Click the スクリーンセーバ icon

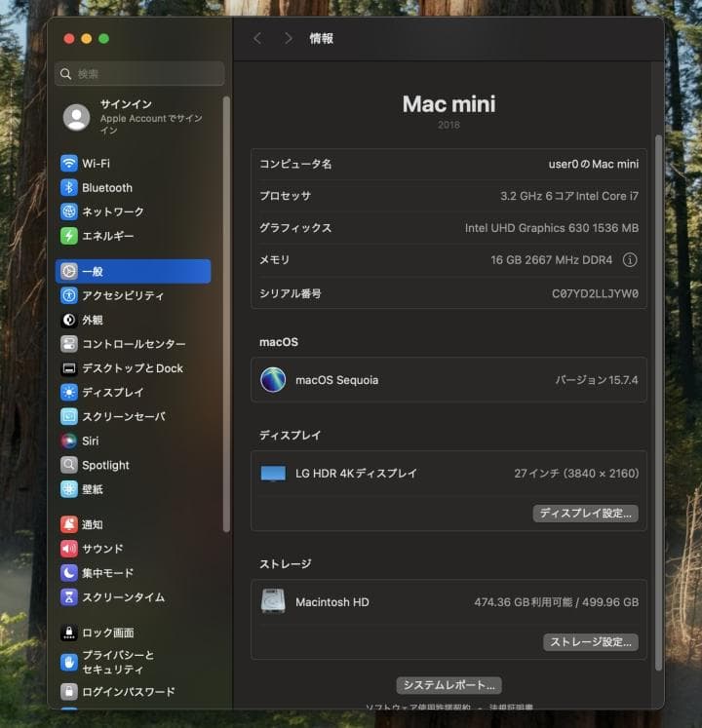point(69,416)
